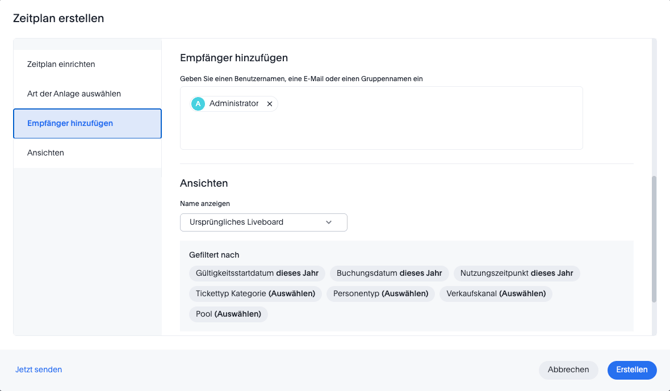Click the Gefiltert nach label

coord(214,255)
